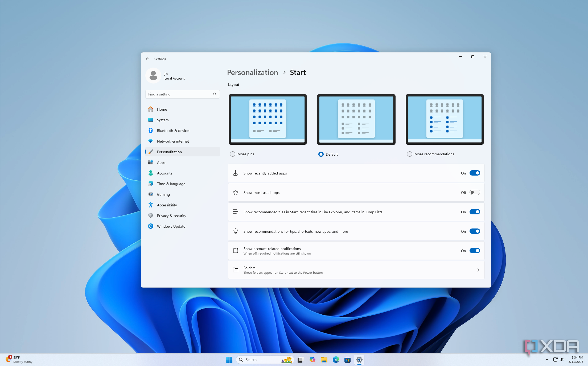
Task: Click the taskbar Search box
Action: coord(265,360)
